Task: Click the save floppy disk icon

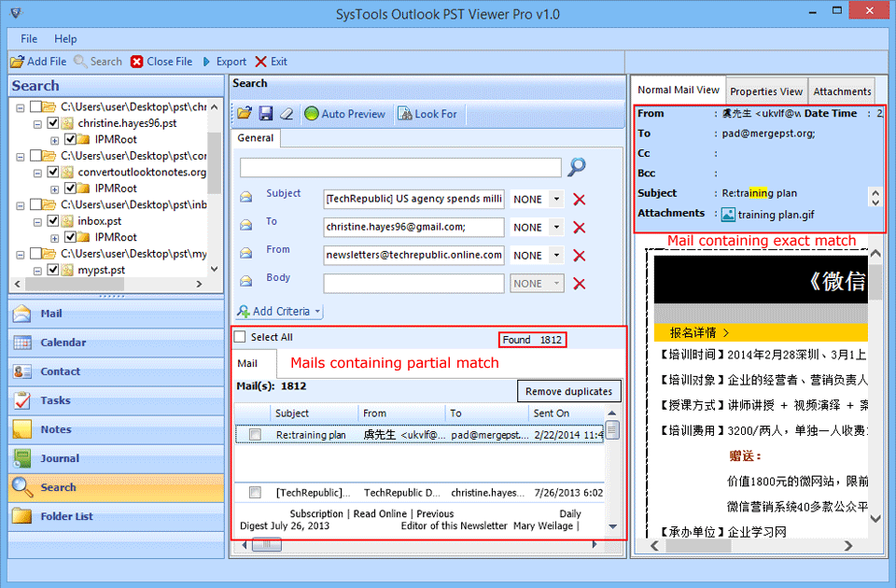Action: (266, 113)
